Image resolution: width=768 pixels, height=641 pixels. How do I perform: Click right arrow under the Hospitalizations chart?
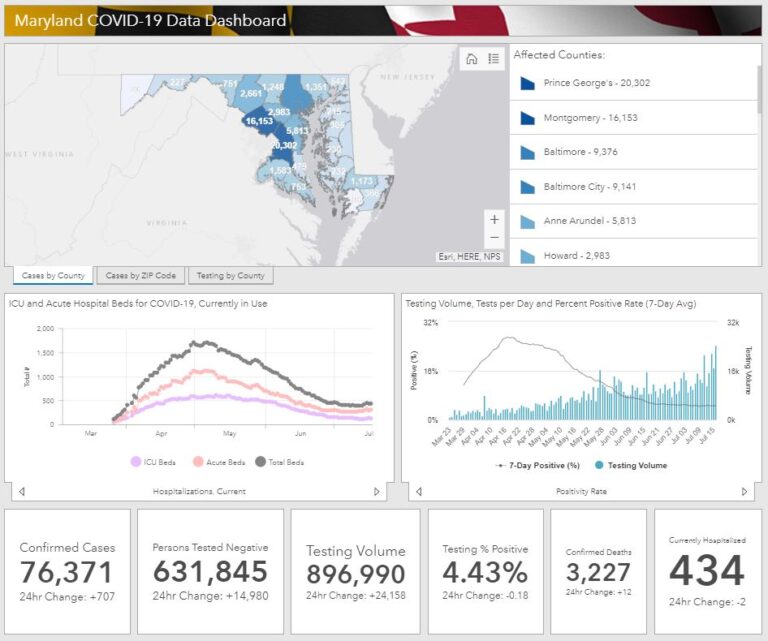pyautogui.click(x=377, y=491)
